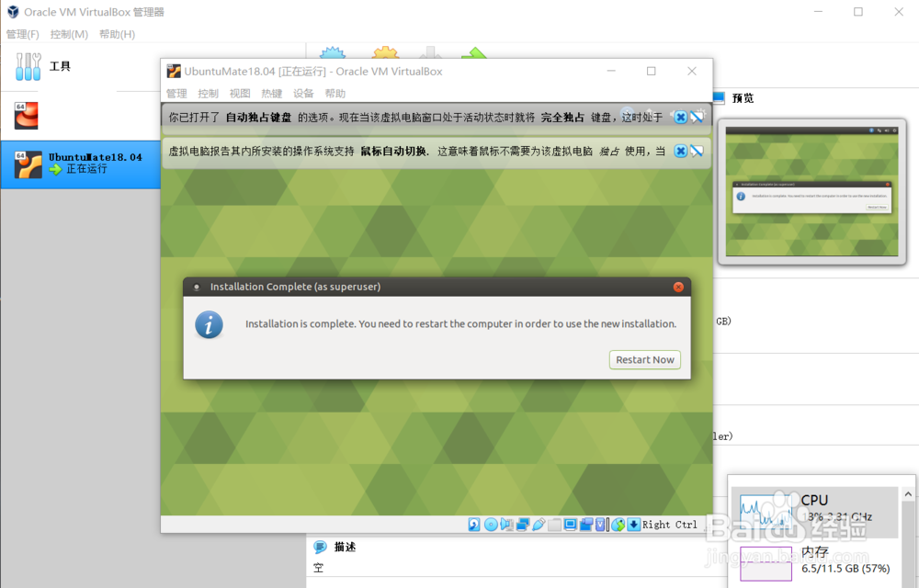The image size is (919, 588).
Task: Open 热键 menu in the VM window
Action: click(x=271, y=93)
